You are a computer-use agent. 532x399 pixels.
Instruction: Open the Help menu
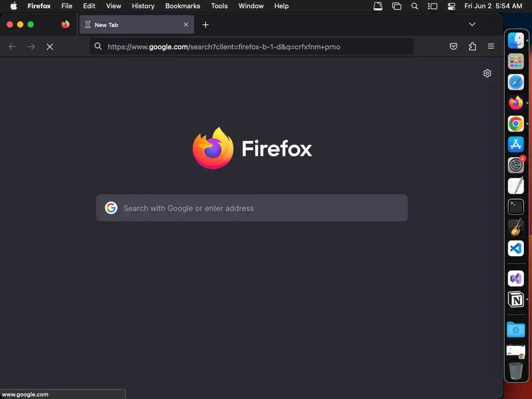coord(281,6)
